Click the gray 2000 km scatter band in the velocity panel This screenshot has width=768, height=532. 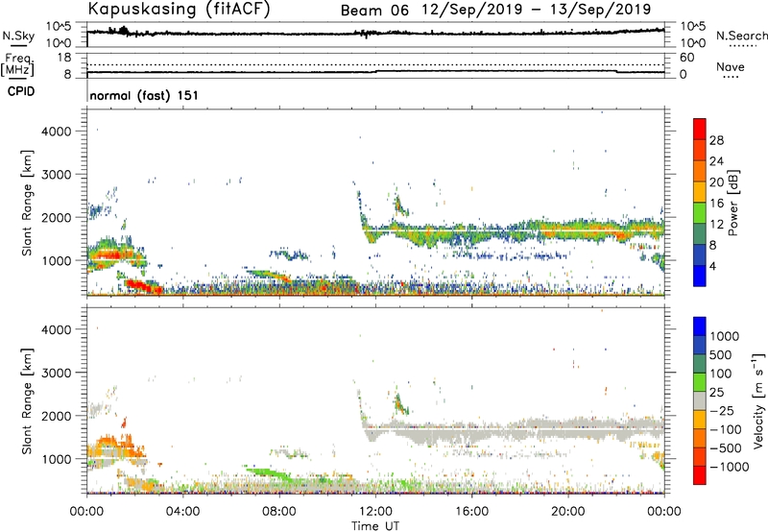tap(515, 430)
